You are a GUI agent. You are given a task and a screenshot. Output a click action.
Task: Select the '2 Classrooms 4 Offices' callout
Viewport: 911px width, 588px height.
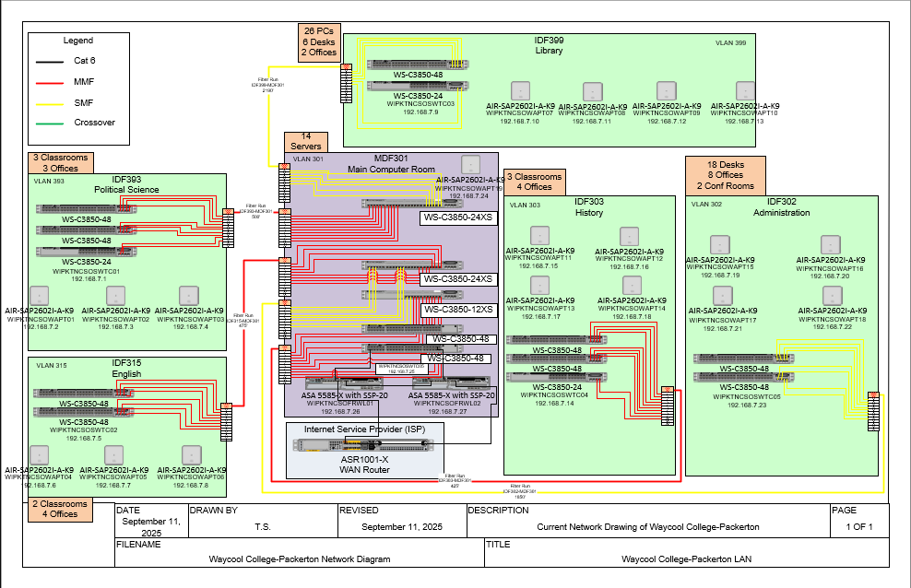(60, 509)
